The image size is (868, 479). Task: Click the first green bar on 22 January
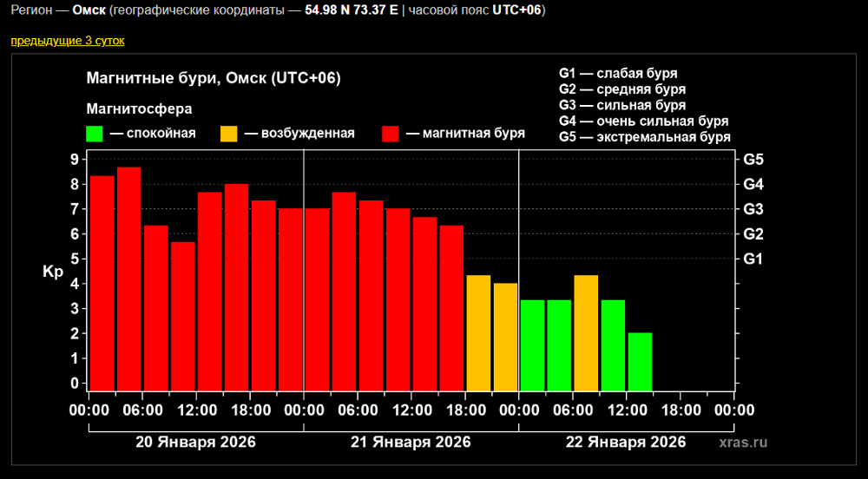click(532, 344)
